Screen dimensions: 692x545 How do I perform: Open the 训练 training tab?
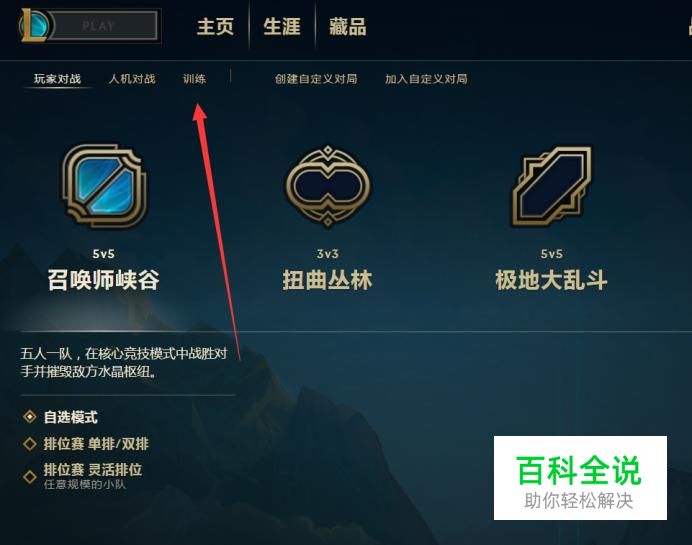pyautogui.click(x=195, y=79)
